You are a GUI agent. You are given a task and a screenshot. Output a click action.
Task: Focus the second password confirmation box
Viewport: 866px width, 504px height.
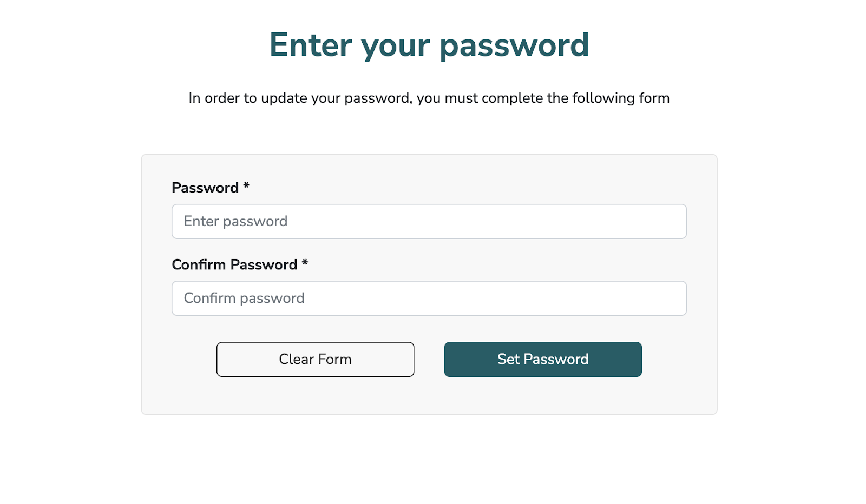pos(429,298)
